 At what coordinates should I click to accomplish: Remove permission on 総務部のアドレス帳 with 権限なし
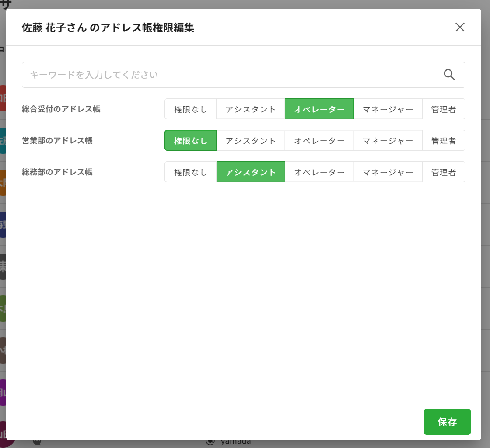[191, 172]
